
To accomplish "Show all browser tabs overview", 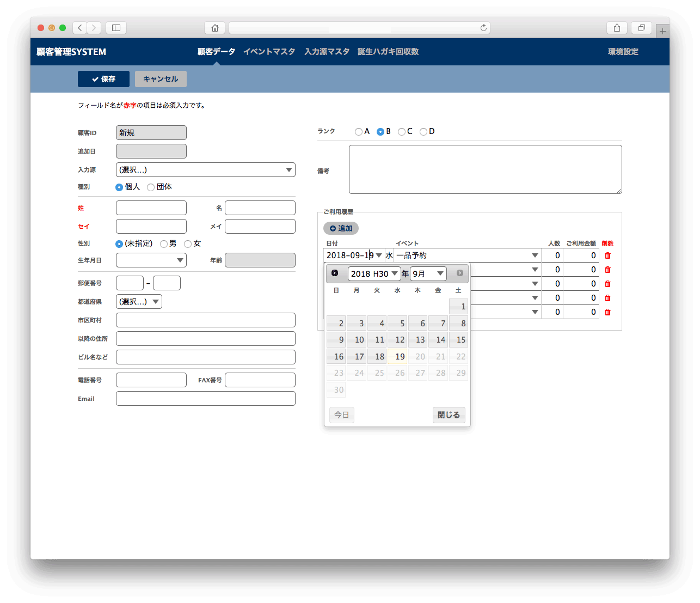I will [x=642, y=28].
